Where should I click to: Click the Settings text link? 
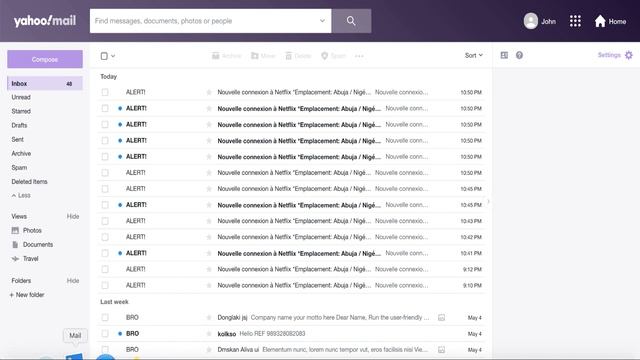pos(609,55)
